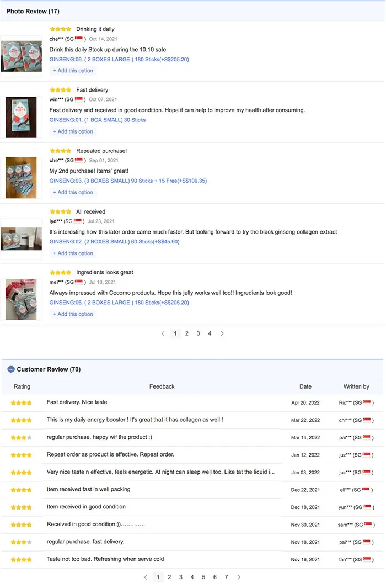The width and height of the screenshot is (386, 588).
Task: Click the star rating on 'Fast delivery. Nice taste'
Action: 21,403
